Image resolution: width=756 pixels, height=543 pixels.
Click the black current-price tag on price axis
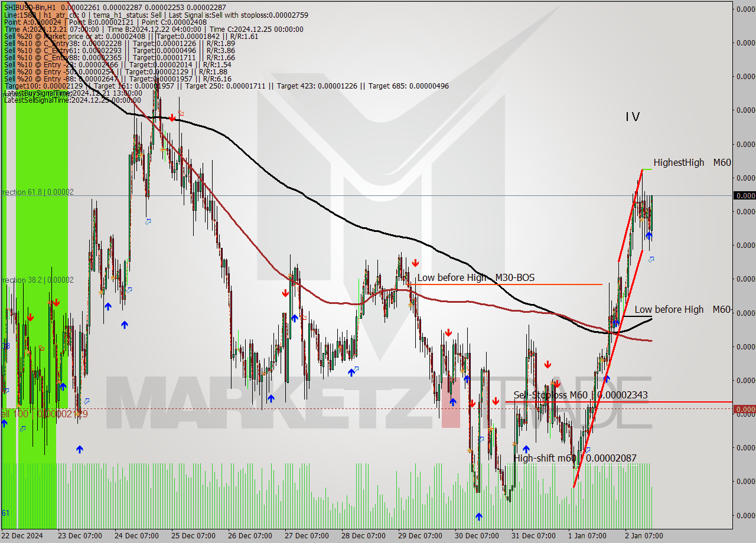pyautogui.click(x=744, y=195)
